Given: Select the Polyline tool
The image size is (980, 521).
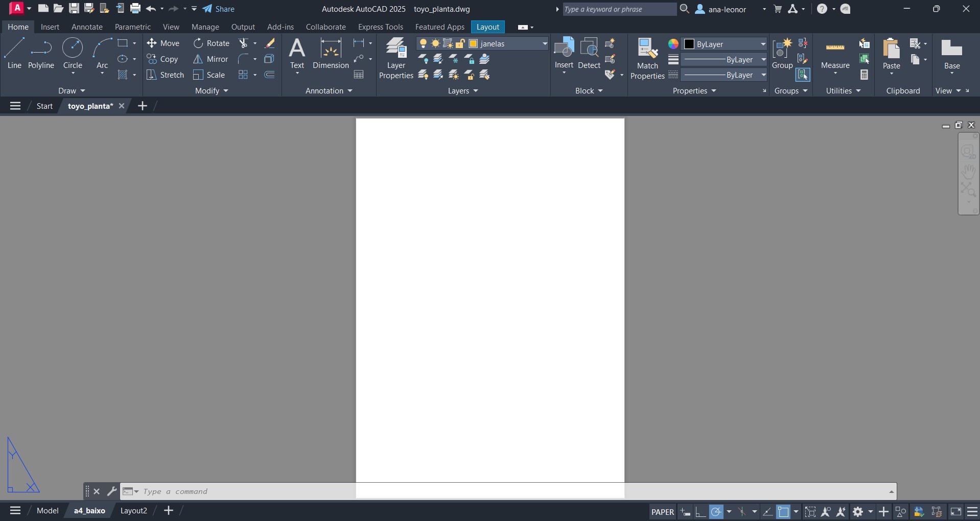Looking at the screenshot, I should point(41,54).
